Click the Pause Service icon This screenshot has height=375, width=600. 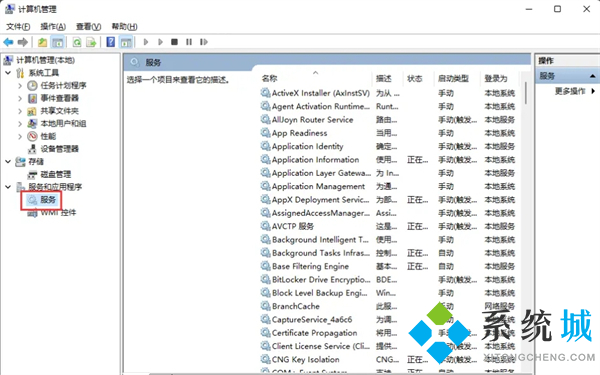click(x=189, y=42)
